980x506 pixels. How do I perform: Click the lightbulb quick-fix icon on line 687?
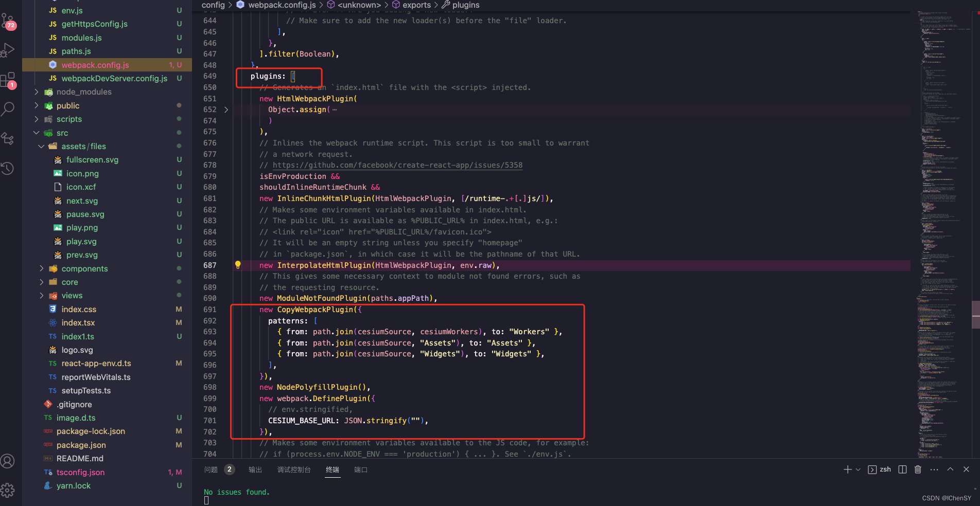pos(238,265)
